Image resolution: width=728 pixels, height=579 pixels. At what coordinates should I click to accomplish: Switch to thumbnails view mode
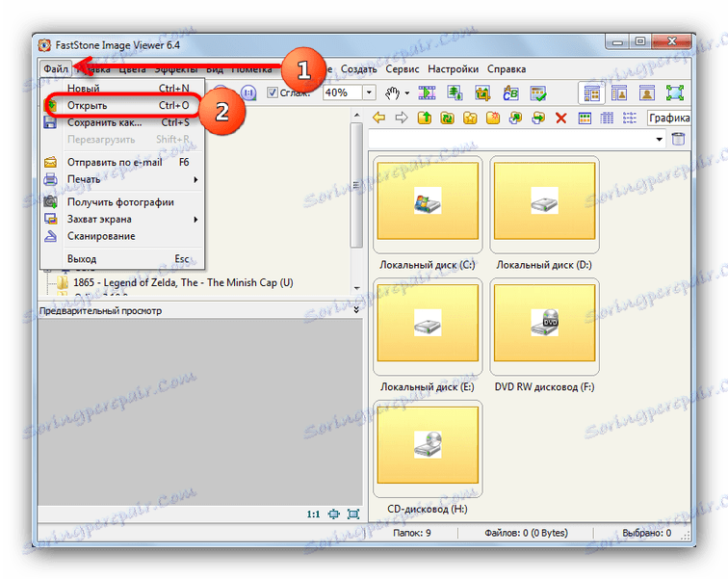[x=585, y=118]
